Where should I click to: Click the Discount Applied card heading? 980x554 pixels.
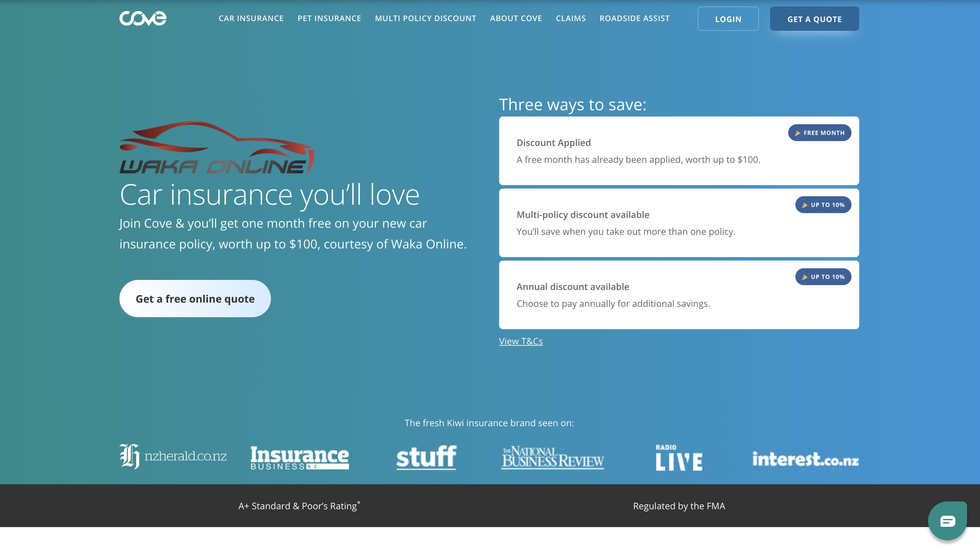pos(553,143)
